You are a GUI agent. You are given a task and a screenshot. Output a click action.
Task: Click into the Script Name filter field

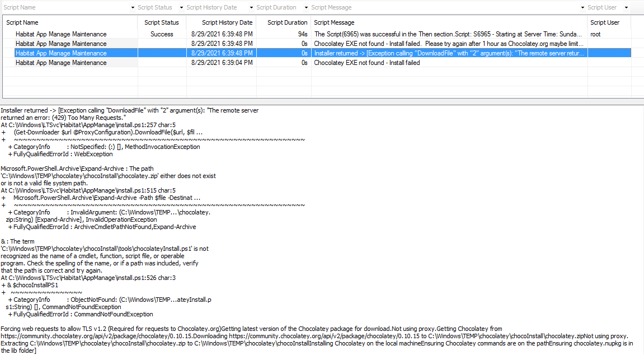pos(64,8)
